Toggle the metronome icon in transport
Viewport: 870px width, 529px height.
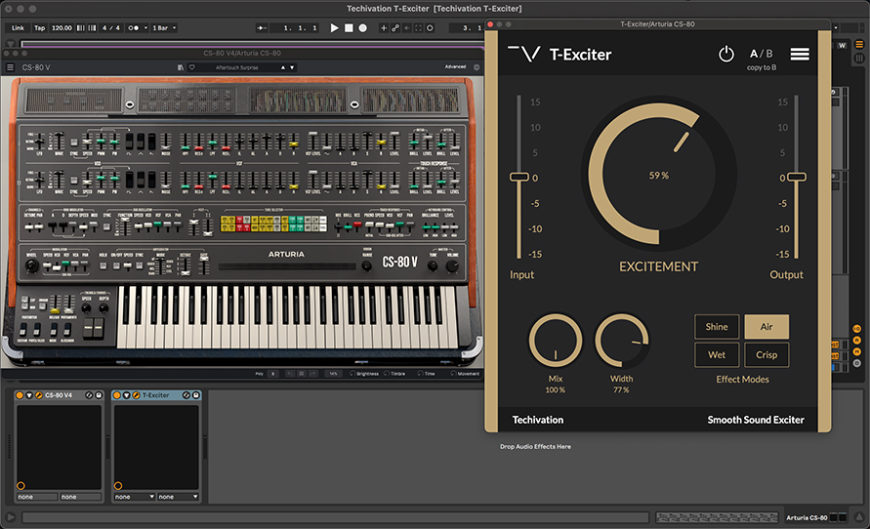(x=133, y=28)
